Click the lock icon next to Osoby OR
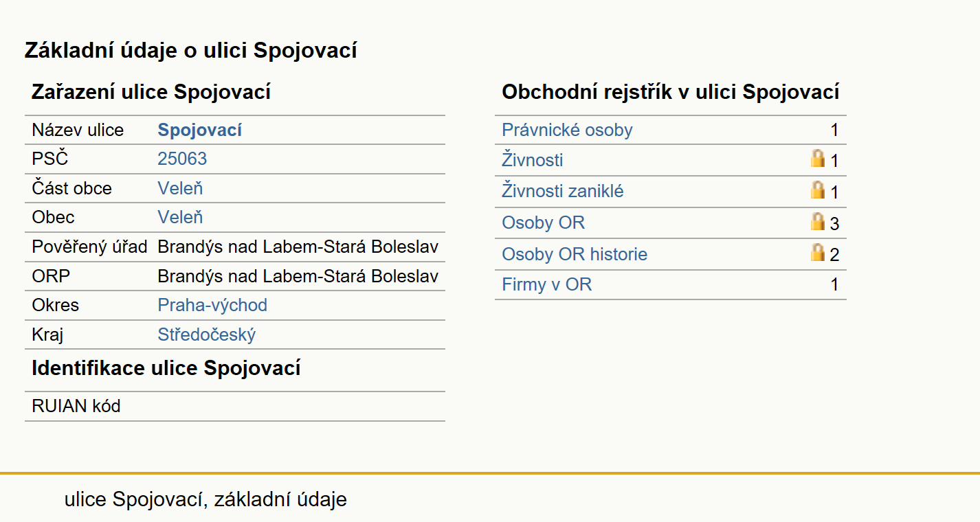This screenshot has height=522, width=980. (817, 221)
